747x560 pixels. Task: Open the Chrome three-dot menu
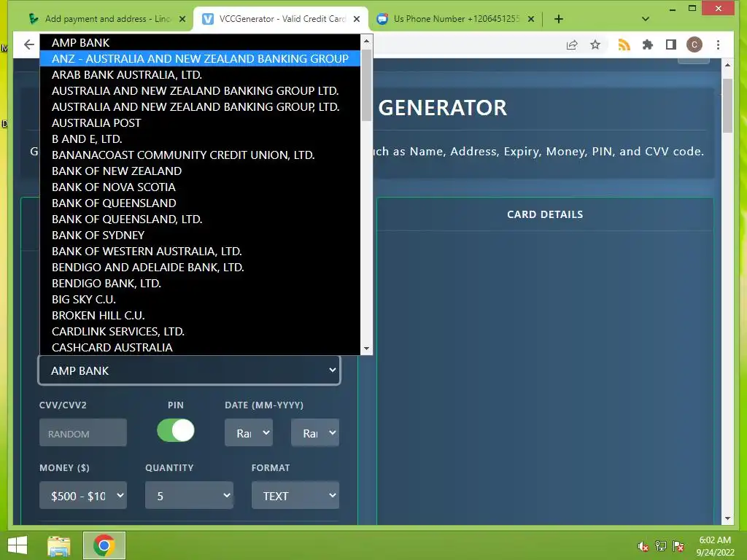click(x=718, y=44)
